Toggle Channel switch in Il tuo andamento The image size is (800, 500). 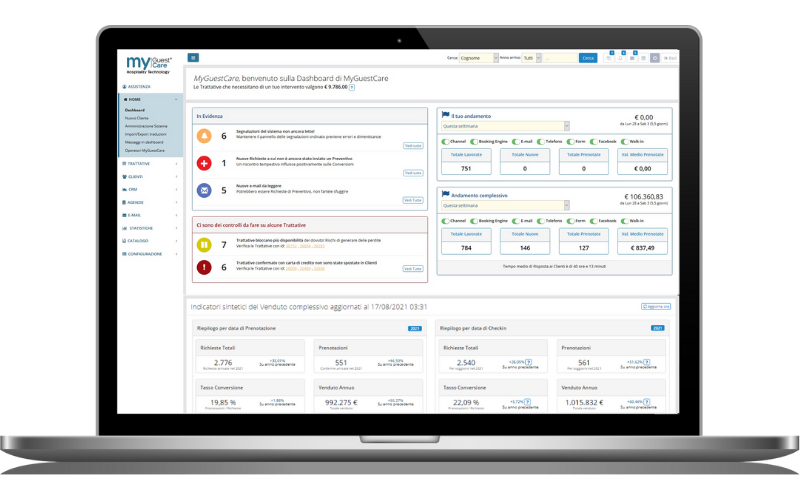444,141
